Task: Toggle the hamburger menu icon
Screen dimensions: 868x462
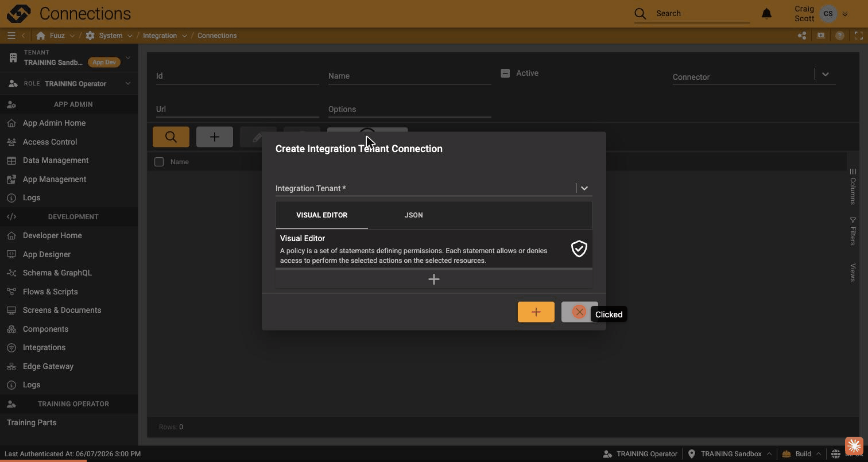Action: pyautogui.click(x=11, y=36)
